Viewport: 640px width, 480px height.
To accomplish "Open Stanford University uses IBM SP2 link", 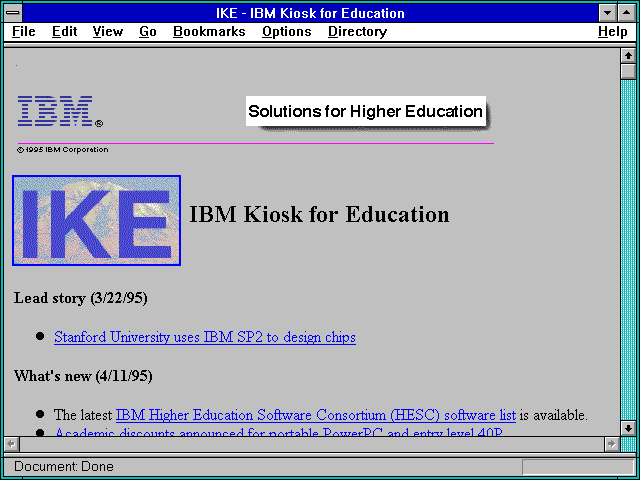I will 205,337.
